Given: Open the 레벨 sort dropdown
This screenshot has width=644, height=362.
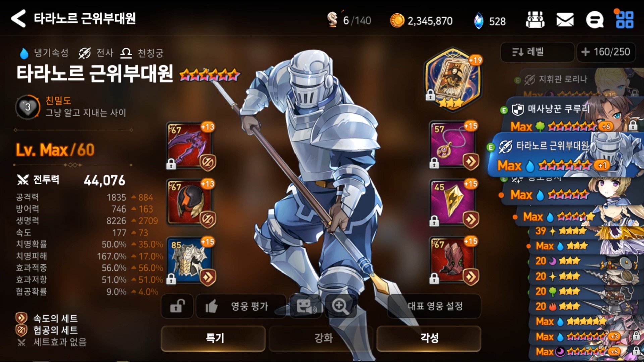Looking at the screenshot, I should coord(537,52).
